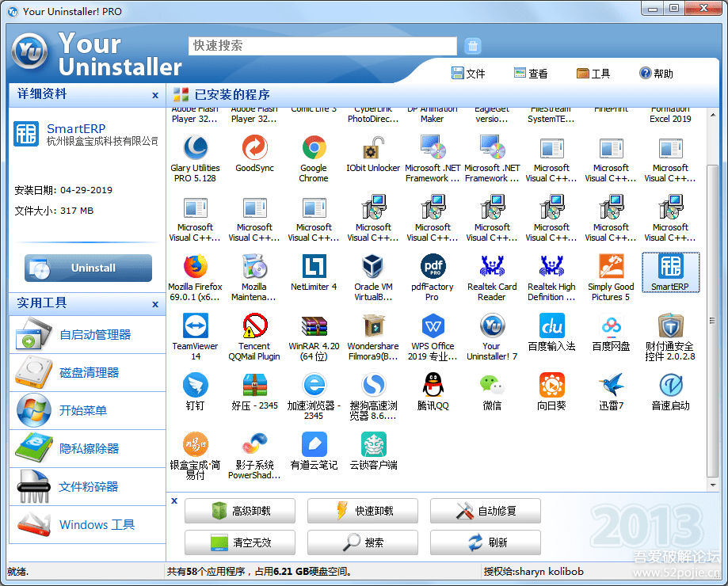Screen dimensions: 728x586
Task: Select the Mozilla Firefox 69.0.1 icon
Action: point(196,266)
